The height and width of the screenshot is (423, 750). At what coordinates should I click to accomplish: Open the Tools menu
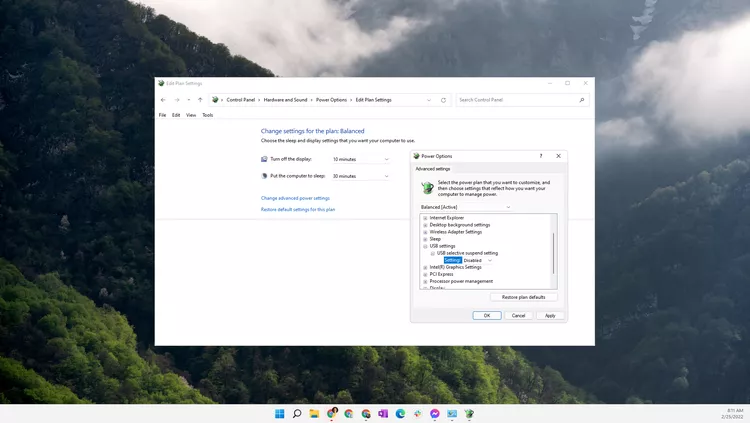click(208, 115)
